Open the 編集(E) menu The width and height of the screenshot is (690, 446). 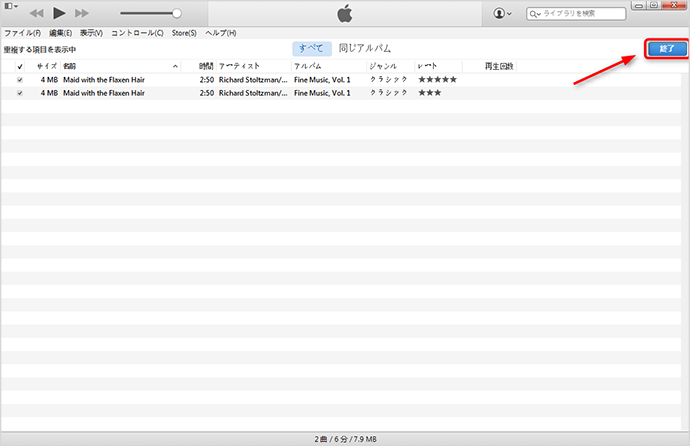pyautogui.click(x=60, y=33)
